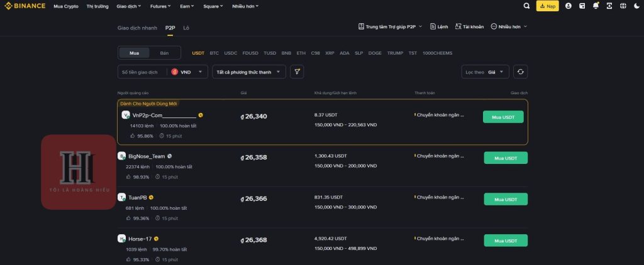Click the Lệnh orders document icon
Screen dimensions: 644x265
[x=433, y=26]
